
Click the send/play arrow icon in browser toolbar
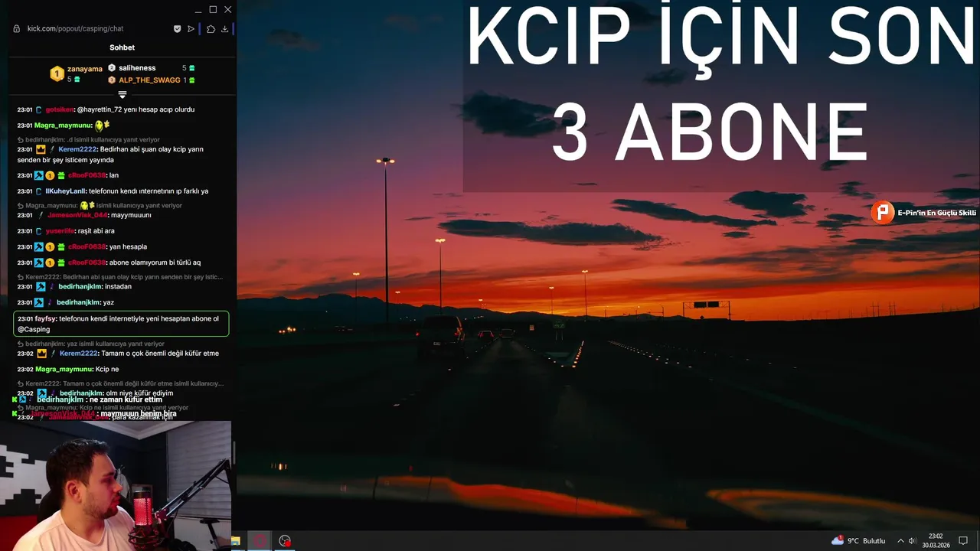click(x=191, y=29)
